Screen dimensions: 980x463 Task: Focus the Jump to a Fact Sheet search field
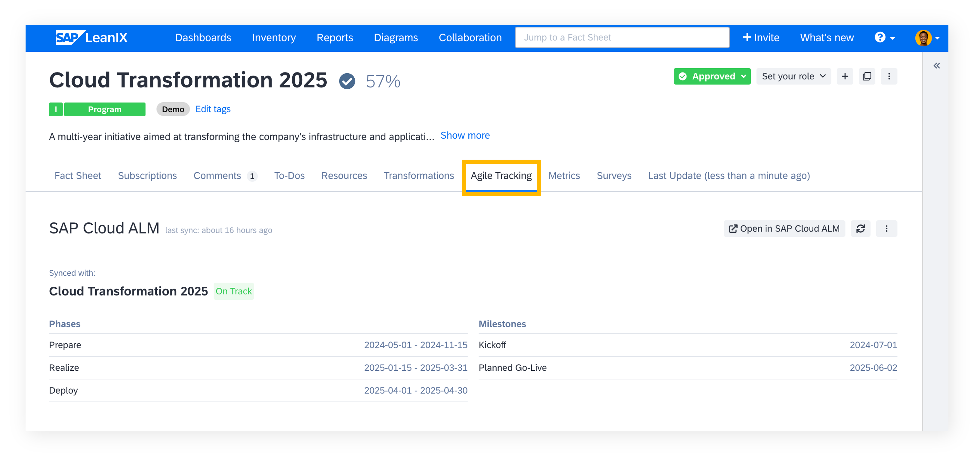click(622, 37)
